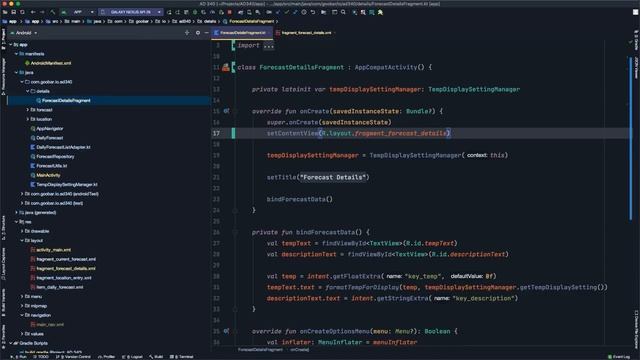Click the undo revert icon in the toolbar
This screenshot has width=640, height=360.
pos(313,12)
